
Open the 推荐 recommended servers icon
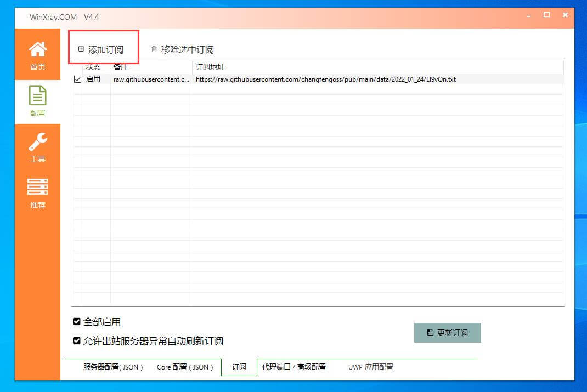pos(37,194)
